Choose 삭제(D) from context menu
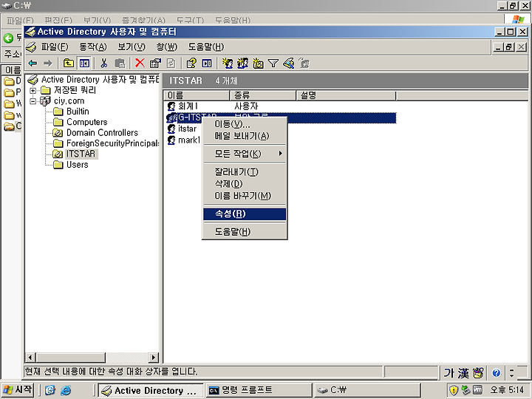Image resolution: width=532 pixels, height=399 pixels. [x=245, y=184]
